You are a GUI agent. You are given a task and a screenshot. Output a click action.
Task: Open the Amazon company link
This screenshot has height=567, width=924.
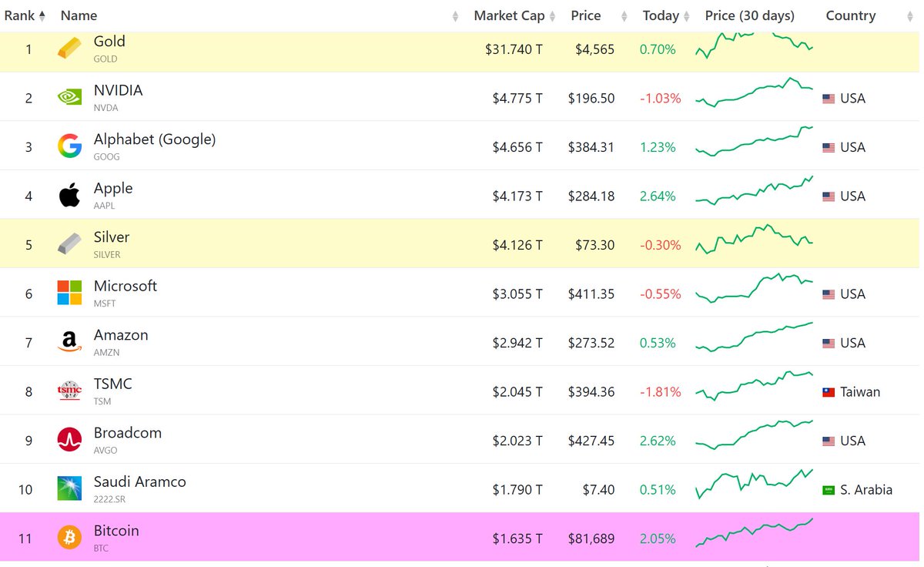point(121,335)
